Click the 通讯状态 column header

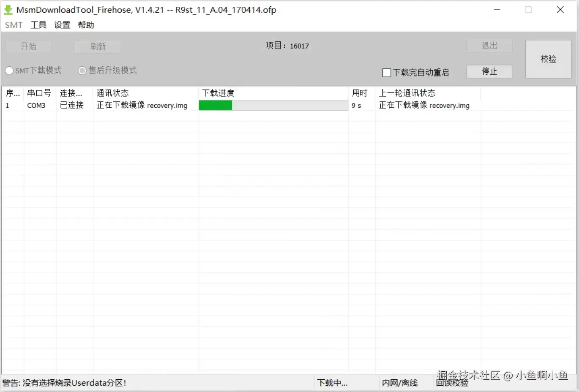click(x=145, y=93)
